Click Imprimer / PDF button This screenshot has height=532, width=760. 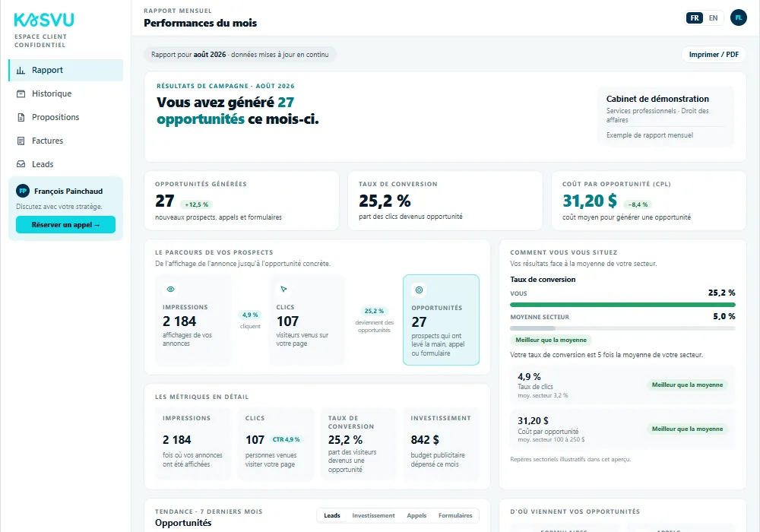(x=714, y=54)
